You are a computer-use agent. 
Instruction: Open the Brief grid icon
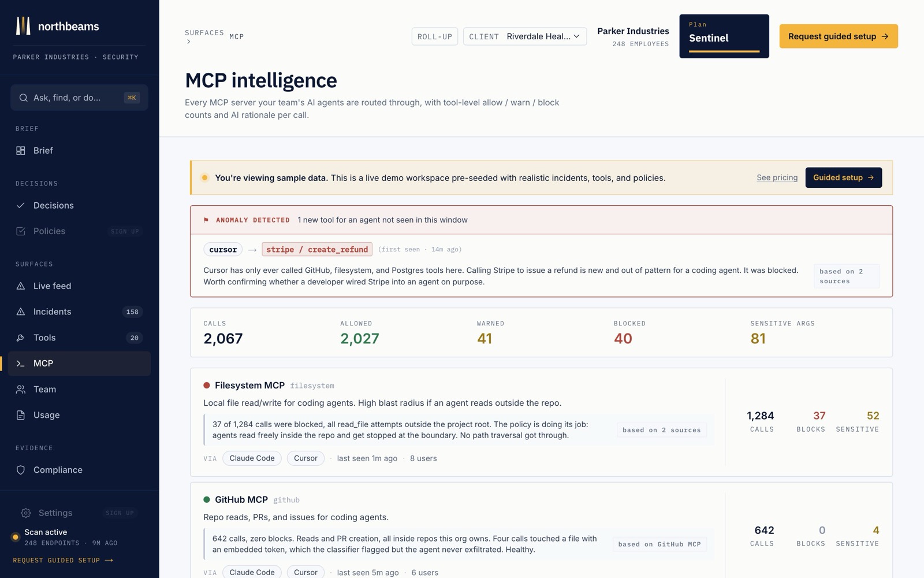coord(21,151)
